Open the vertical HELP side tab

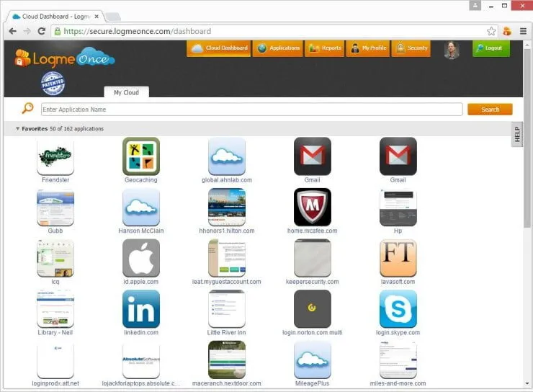[x=517, y=134]
